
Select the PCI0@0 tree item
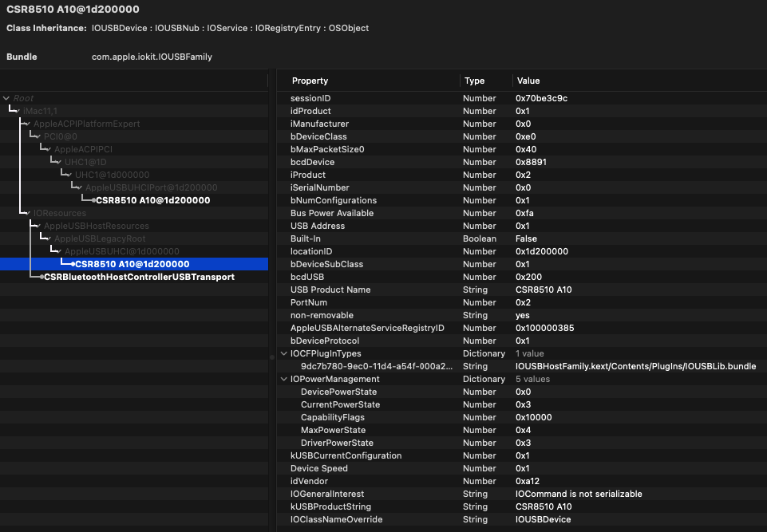coord(61,136)
